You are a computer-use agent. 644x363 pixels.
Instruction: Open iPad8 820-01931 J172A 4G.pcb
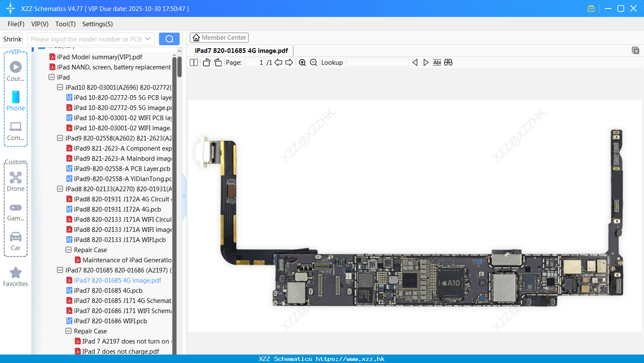click(114, 209)
